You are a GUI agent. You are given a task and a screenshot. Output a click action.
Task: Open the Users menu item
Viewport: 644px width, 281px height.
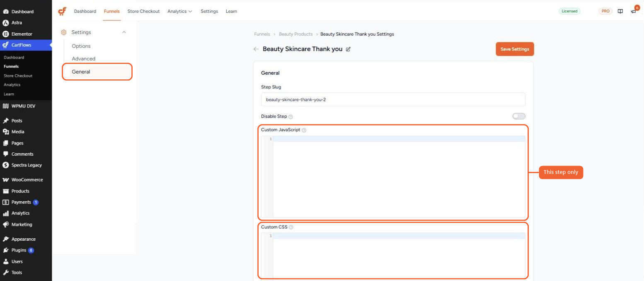click(26, 261)
